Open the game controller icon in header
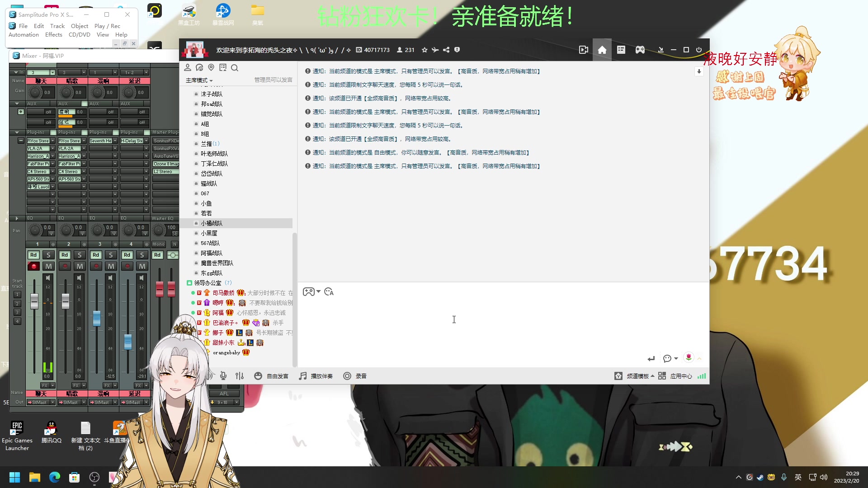The image size is (868, 488). coord(640,50)
